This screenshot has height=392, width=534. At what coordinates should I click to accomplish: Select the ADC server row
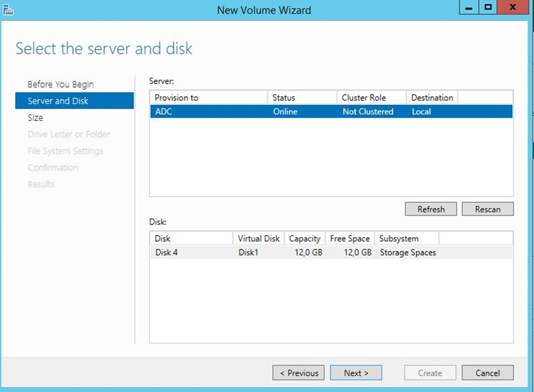point(332,112)
